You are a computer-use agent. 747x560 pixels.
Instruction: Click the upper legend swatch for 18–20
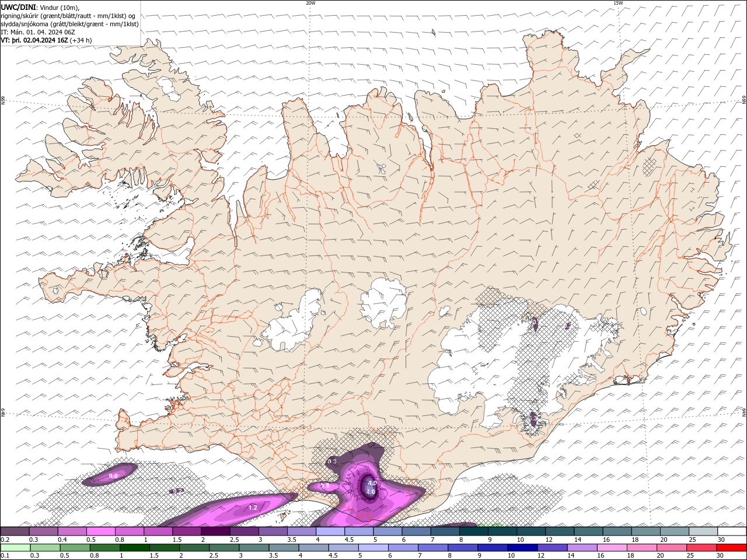(645, 531)
